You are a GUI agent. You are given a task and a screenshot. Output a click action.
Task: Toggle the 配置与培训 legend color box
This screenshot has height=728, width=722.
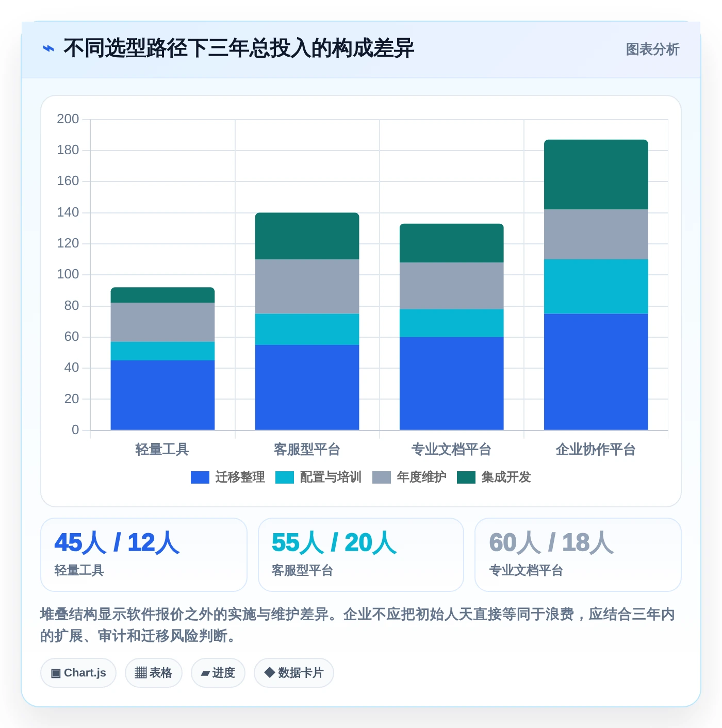click(x=285, y=477)
